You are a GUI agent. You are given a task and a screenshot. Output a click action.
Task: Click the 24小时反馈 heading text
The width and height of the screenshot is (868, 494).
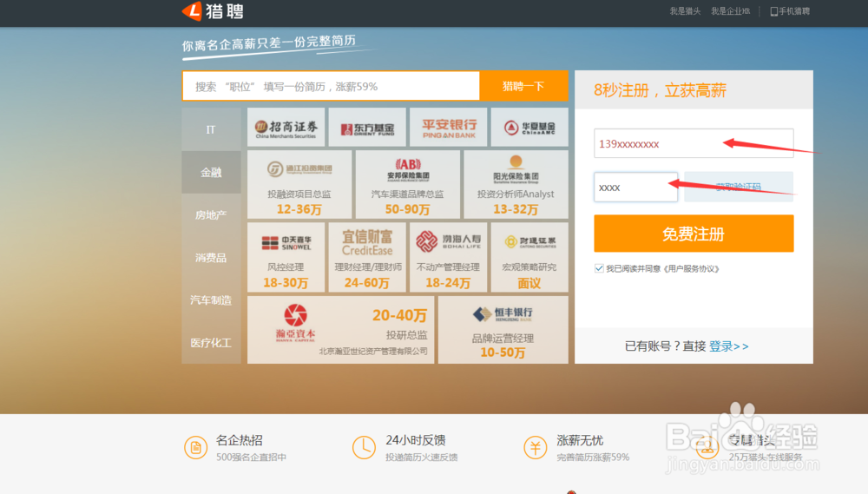point(416,440)
